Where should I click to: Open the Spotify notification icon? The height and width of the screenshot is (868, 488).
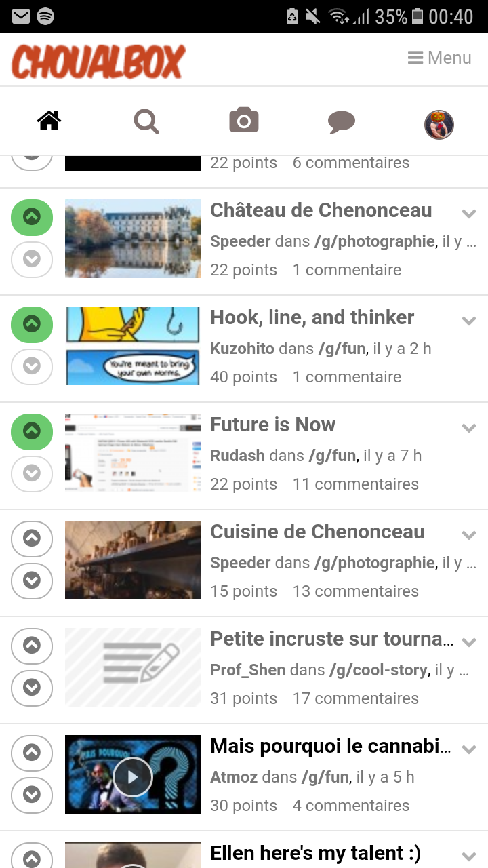[x=45, y=16]
